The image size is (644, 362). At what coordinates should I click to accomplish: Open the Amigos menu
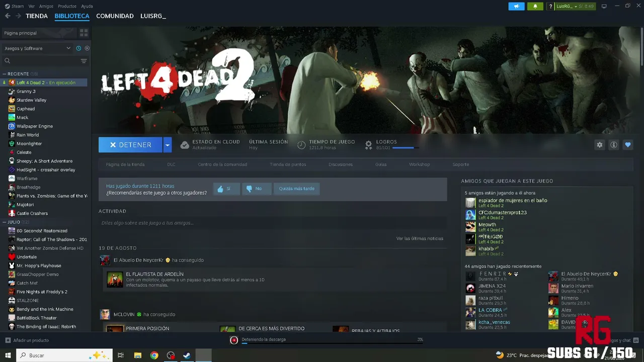(46, 6)
